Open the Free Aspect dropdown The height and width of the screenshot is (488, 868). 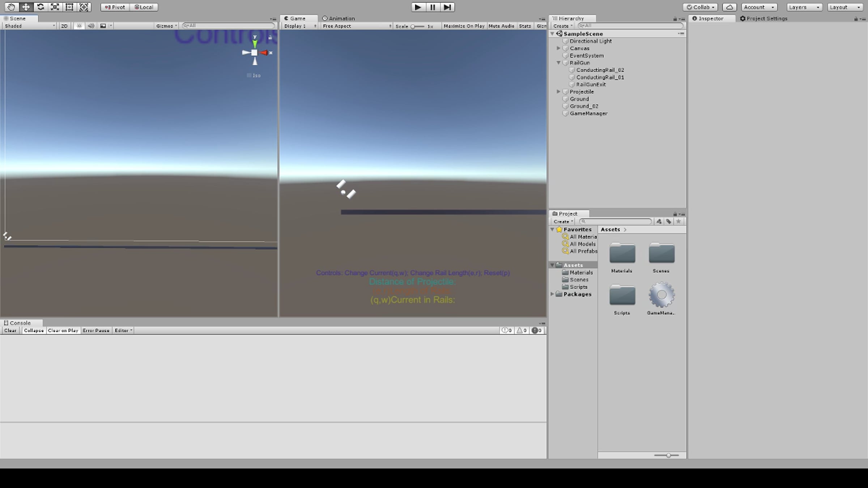pos(357,26)
